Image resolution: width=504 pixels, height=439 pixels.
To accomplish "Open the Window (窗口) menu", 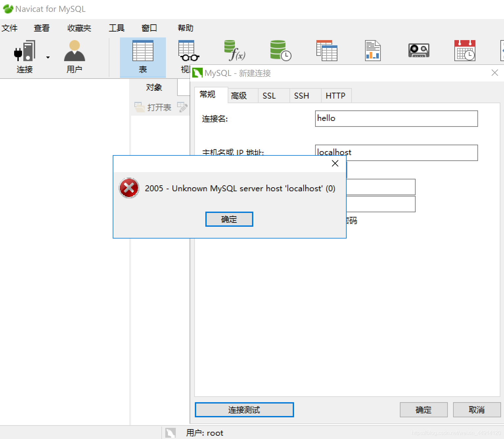I will (149, 28).
